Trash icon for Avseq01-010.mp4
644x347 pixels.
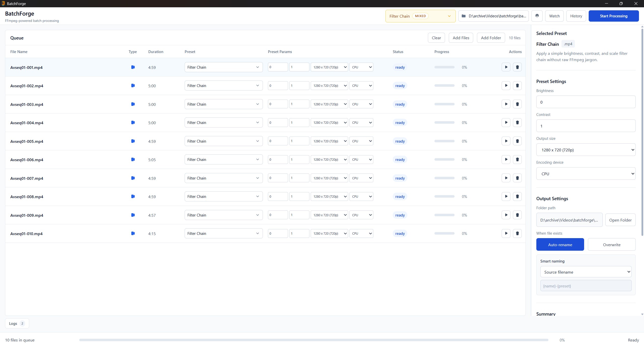[517, 233]
